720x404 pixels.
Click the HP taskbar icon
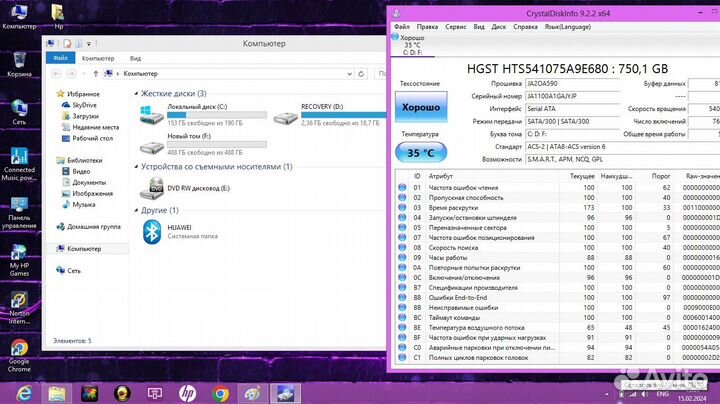click(x=187, y=392)
